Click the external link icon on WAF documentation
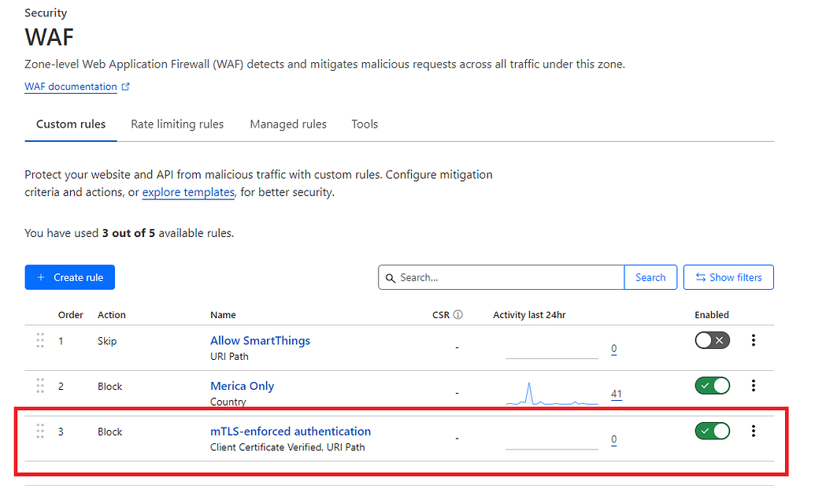The width and height of the screenshot is (815, 504). pyautogui.click(x=126, y=86)
